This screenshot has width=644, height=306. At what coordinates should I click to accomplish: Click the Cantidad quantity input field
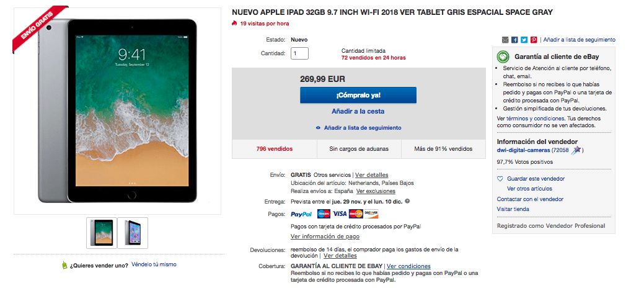[x=299, y=53]
